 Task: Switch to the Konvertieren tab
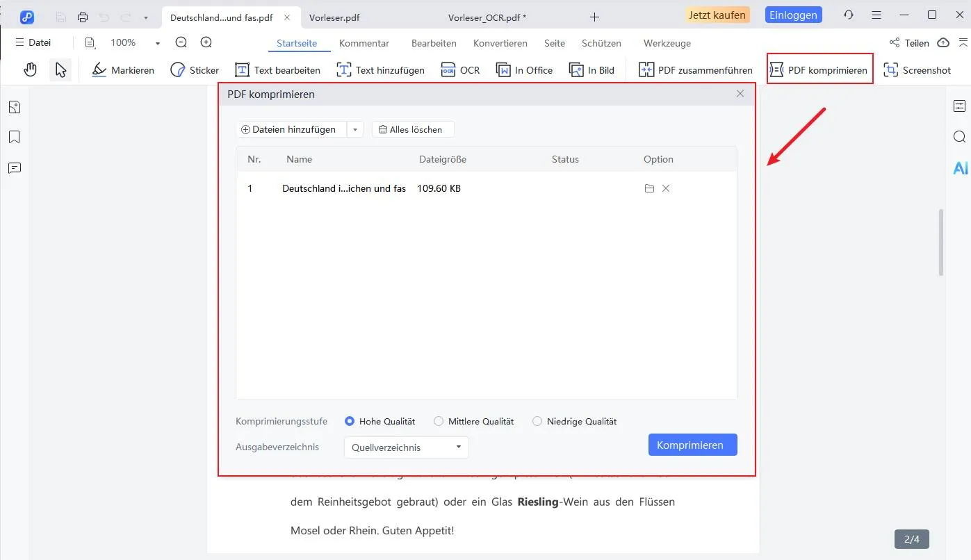[x=500, y=43]
